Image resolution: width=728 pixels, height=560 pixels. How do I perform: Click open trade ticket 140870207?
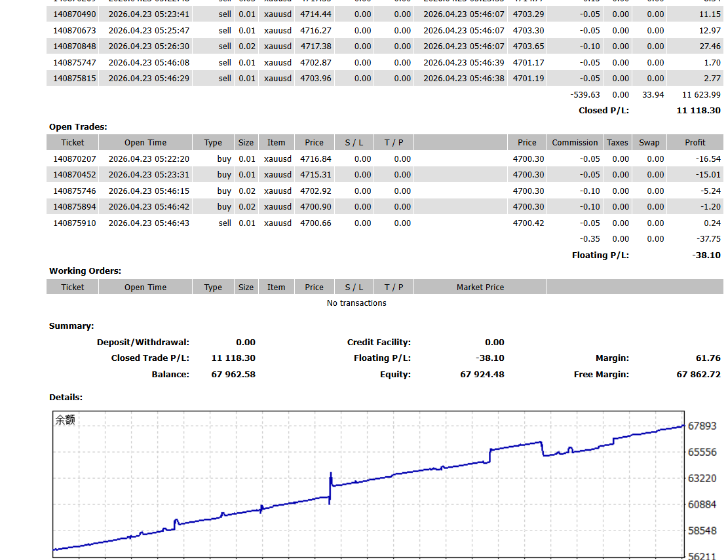(x=74, y=159)
